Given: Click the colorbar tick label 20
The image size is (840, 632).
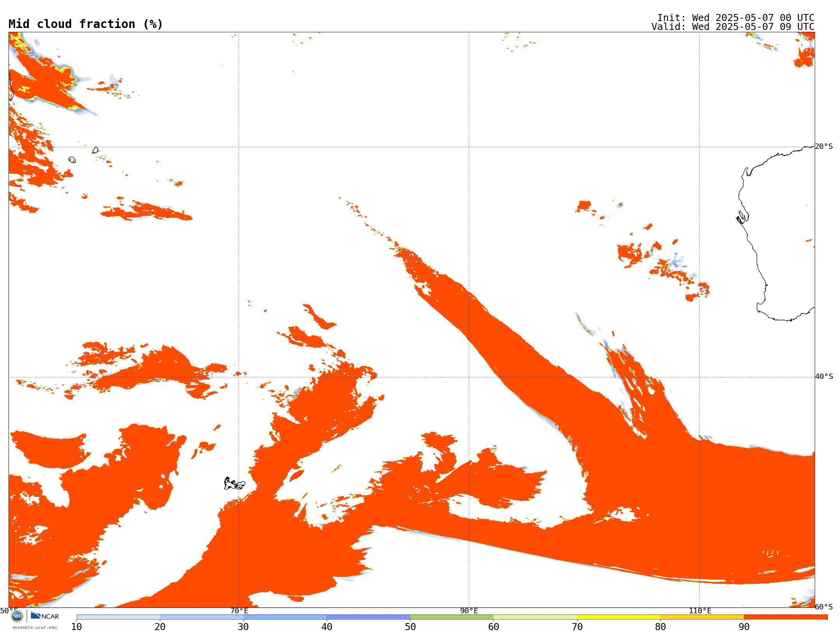Looking at the screenshot, I should click(x=160, y=627).
